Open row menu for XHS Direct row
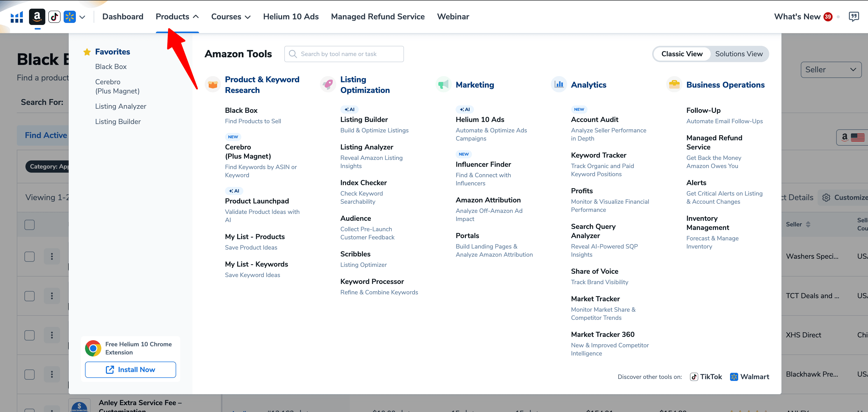Viewport: 868px width, 412px height. tap(52, 335)
